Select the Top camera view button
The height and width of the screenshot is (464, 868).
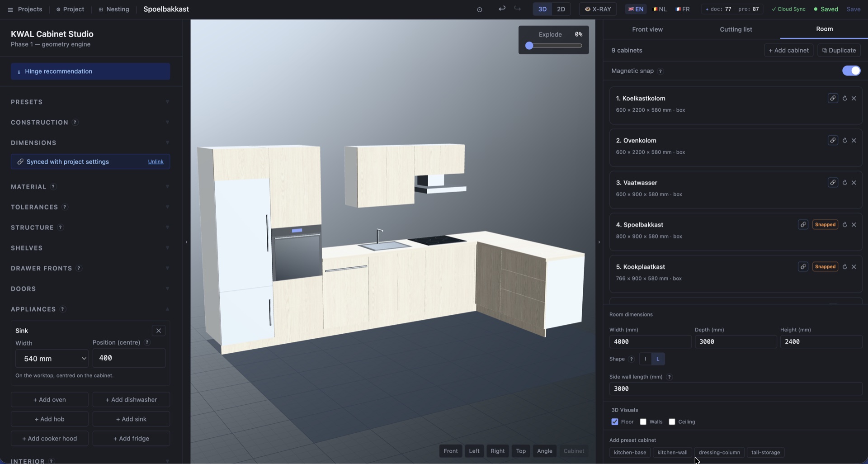click(x=521, y=451)
